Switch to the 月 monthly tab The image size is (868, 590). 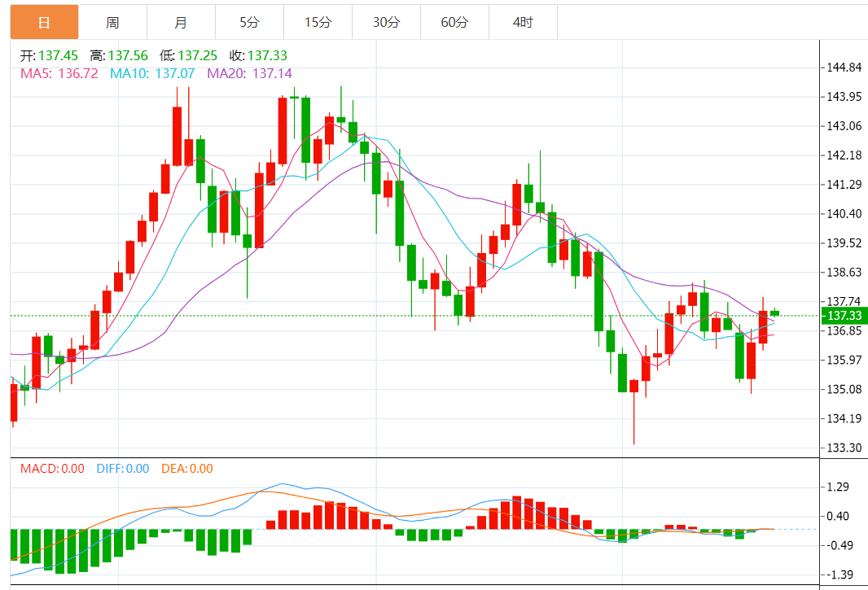(x=181, y=22)
